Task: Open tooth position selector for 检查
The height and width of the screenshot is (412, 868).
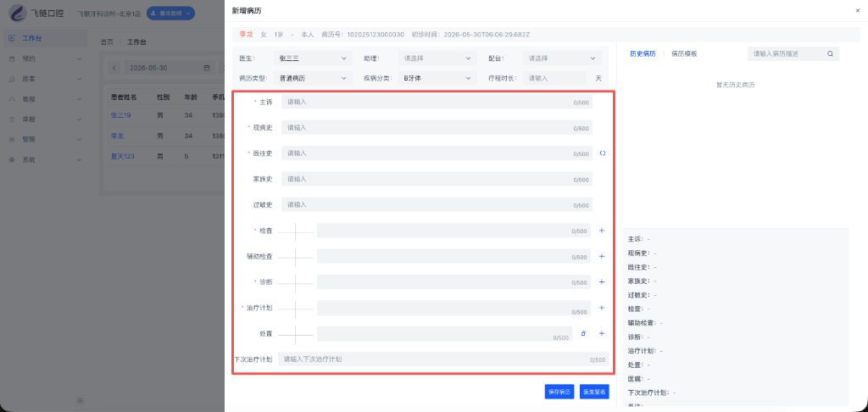Action: (295, 231)
